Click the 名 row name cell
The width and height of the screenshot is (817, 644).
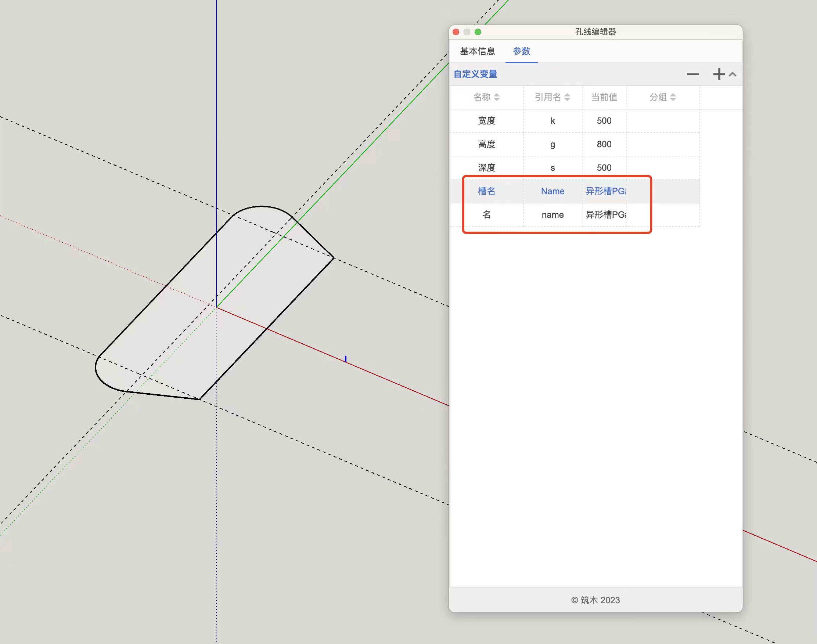[x=487, y=214]
